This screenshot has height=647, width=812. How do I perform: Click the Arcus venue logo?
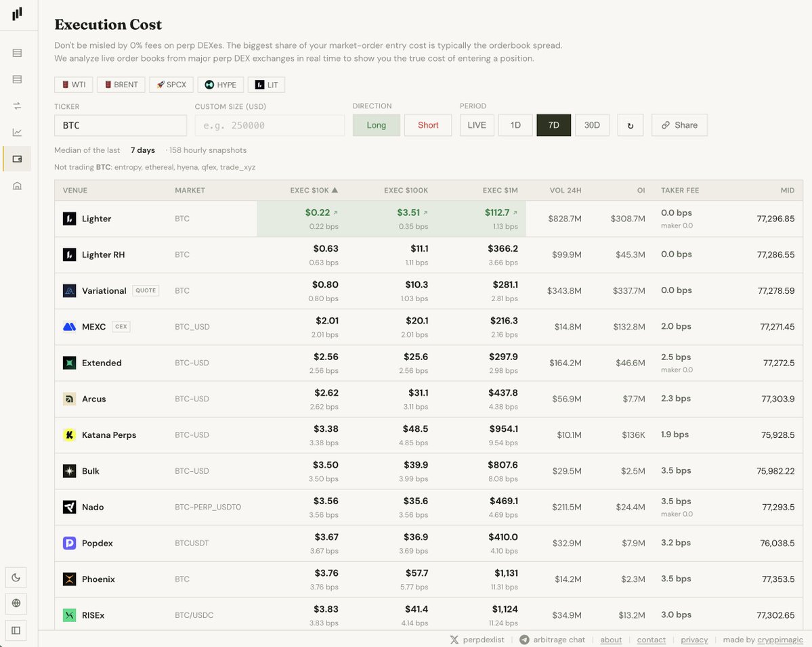point(69,399)
